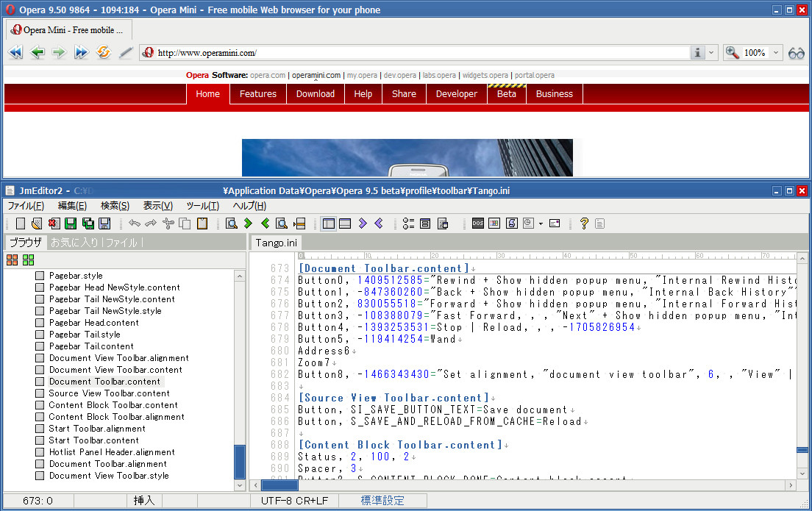
Task: Open Opera zoom 100% dropdown
Action: (776, 52)
